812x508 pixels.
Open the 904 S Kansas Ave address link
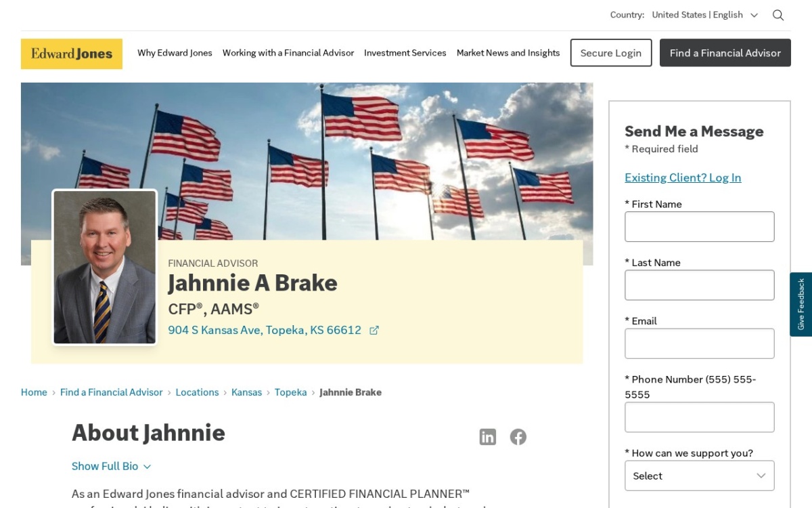coord(265,331)
